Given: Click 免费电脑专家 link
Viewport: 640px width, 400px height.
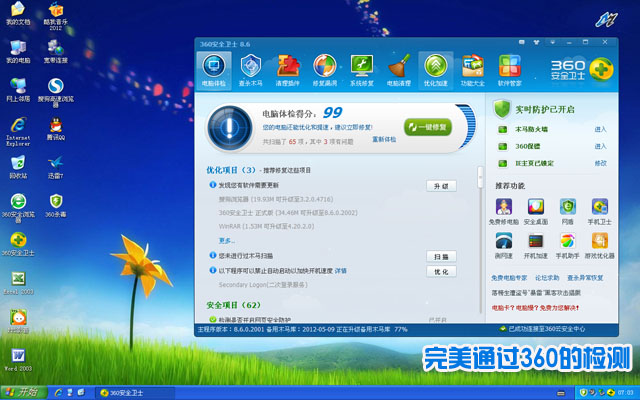Looking at the screenshot, I should [x=509, y=278].
